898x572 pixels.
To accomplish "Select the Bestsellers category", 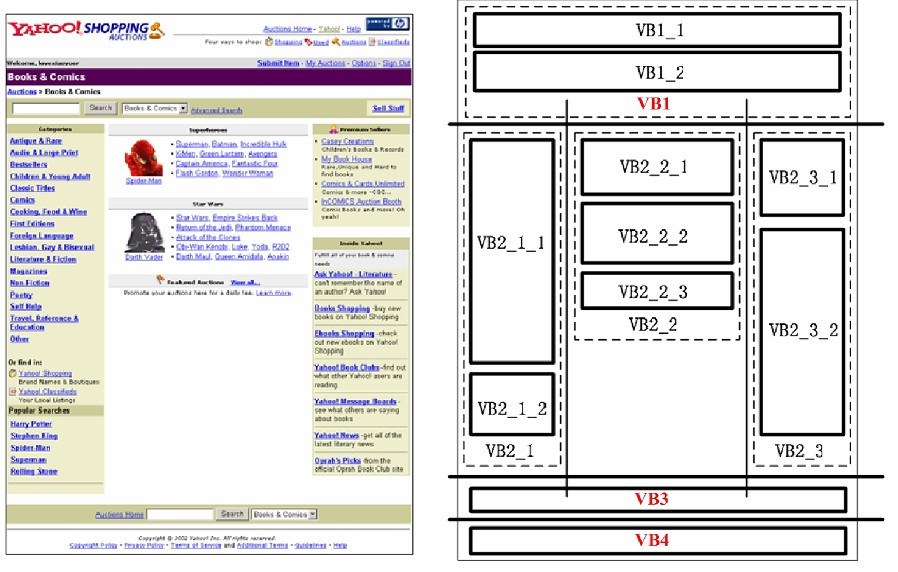I will [29, 164].
